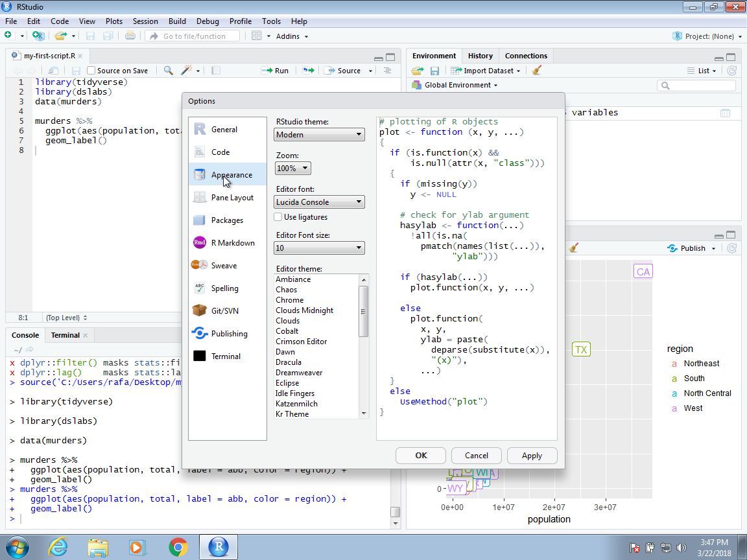Confirm options by clicking OK
Image resolution: width=747 pixels, height=560 pixels.
pyautogui.click(x=420, y=455)
